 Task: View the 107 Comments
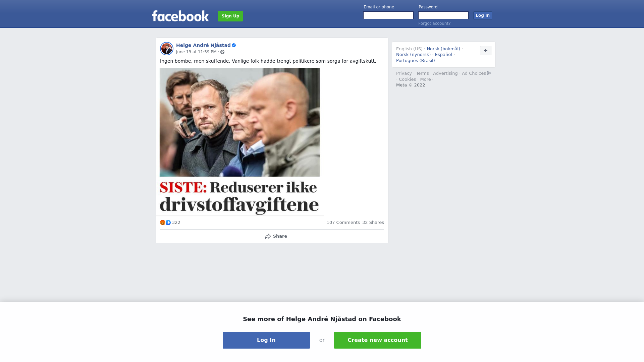pyautogui.click(x=343, y=223)
